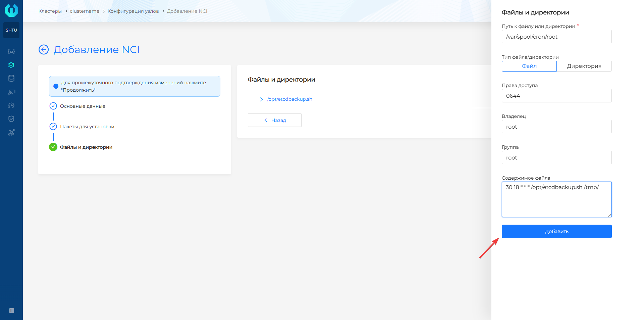Viewport: 644px width, 320px height.
Task: Click the 'Добавление NCI' breadcrumb
Action: [x=187, y=11]
